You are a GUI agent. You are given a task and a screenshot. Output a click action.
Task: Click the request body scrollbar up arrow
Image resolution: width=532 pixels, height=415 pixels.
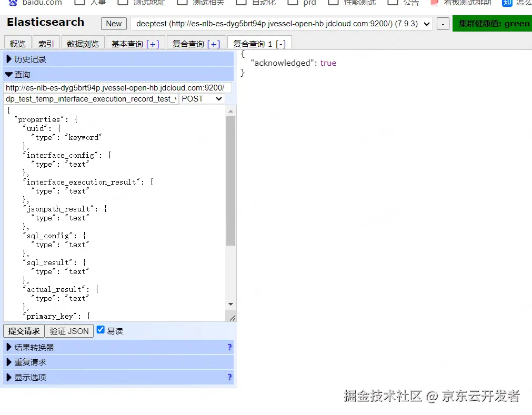[230, 111]
